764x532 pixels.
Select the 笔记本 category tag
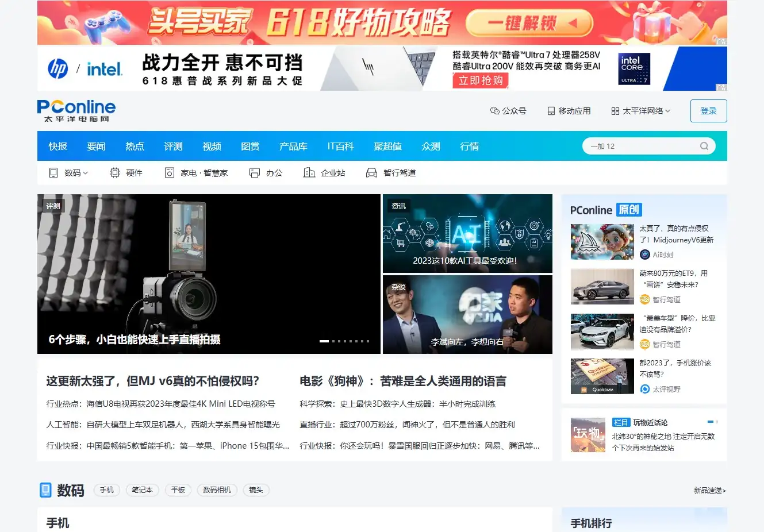[x=142, y=490]
